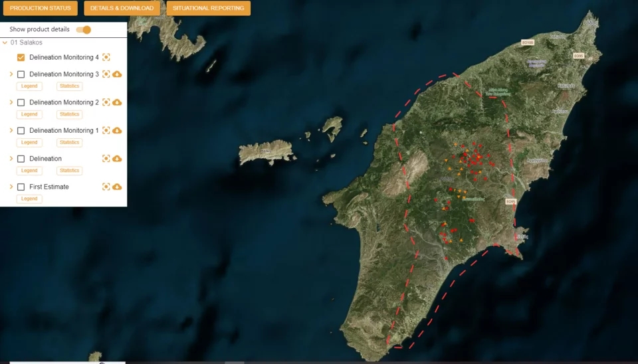This screenshot has width=638, height=364.
Task: Zoom to Delineation Monitoring 2 extent icon
Action: pos(106,102)
